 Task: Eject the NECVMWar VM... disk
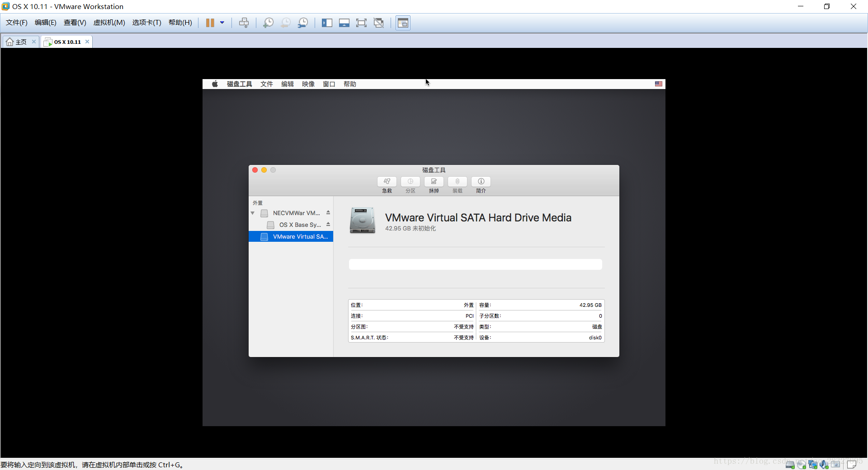pos(328,213)
